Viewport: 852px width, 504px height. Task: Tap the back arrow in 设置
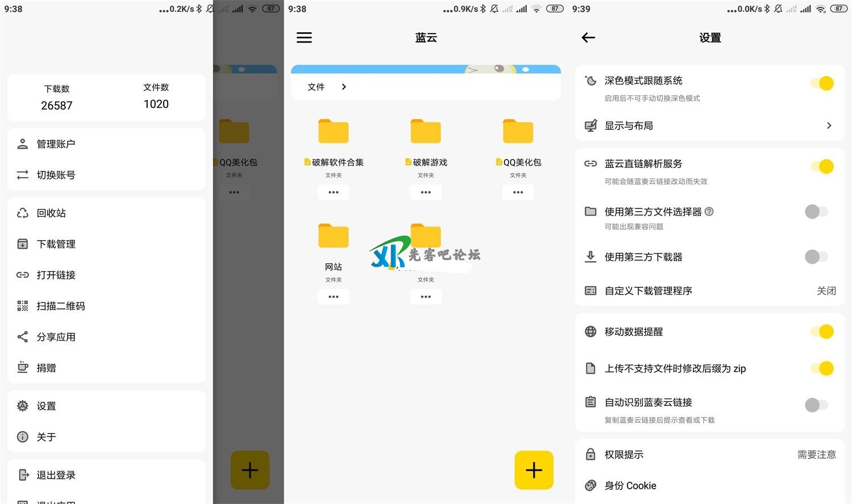[x=588, y=37]
